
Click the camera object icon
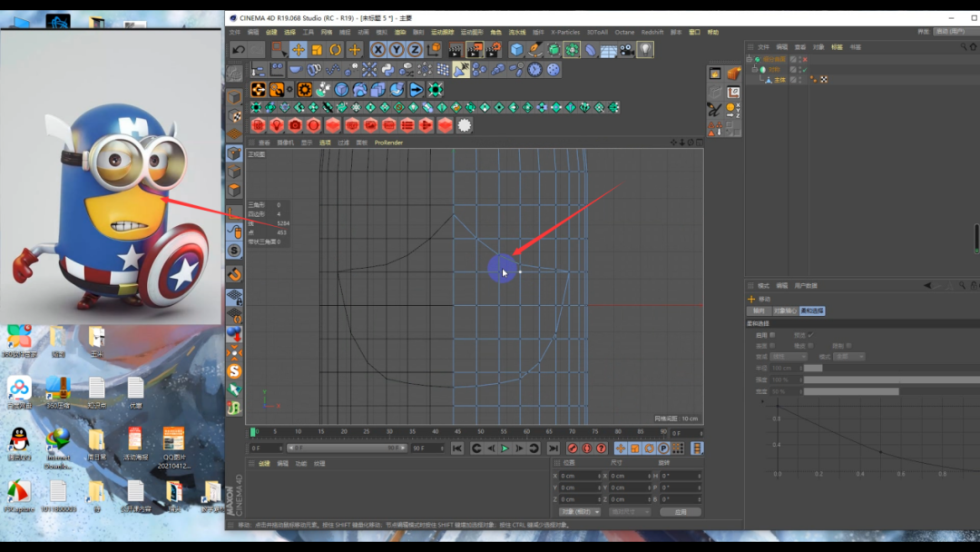(x=626, y=49)
